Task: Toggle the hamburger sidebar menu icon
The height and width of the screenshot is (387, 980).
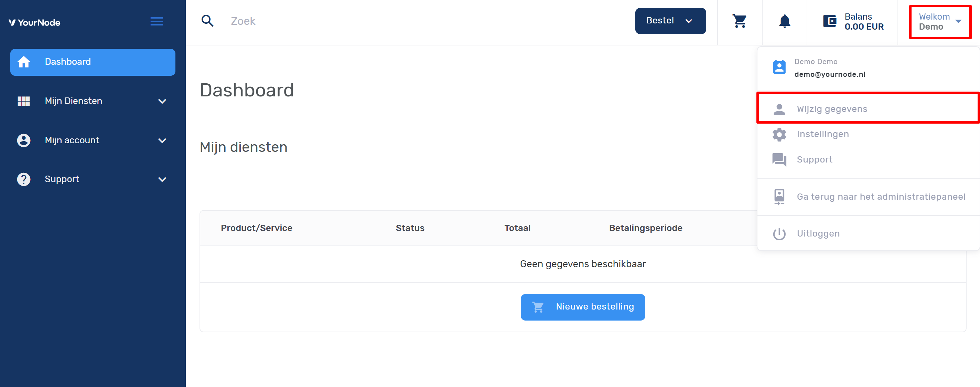Action: (x=157, y=21)
